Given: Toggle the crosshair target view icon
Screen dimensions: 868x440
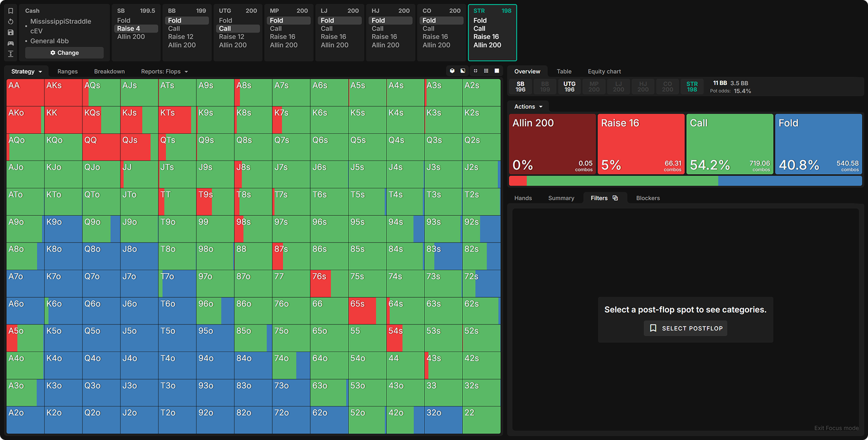Looking at the screenshot, I should point(475,71).
